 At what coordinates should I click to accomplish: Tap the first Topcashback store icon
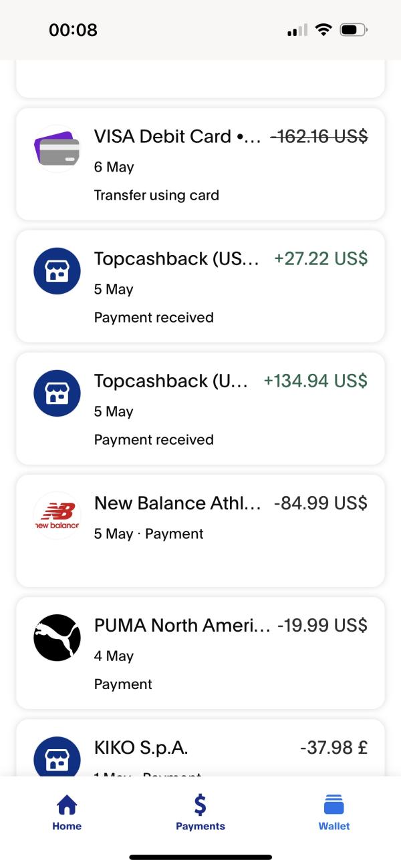57,271
